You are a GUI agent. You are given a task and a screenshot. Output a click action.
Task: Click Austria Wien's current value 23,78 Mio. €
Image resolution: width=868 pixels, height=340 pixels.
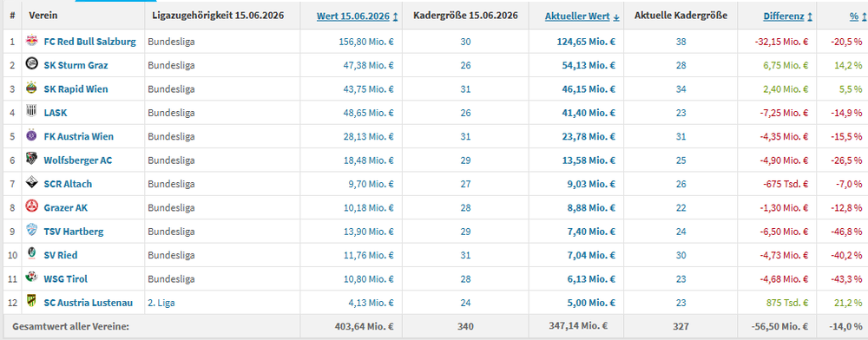589,136
